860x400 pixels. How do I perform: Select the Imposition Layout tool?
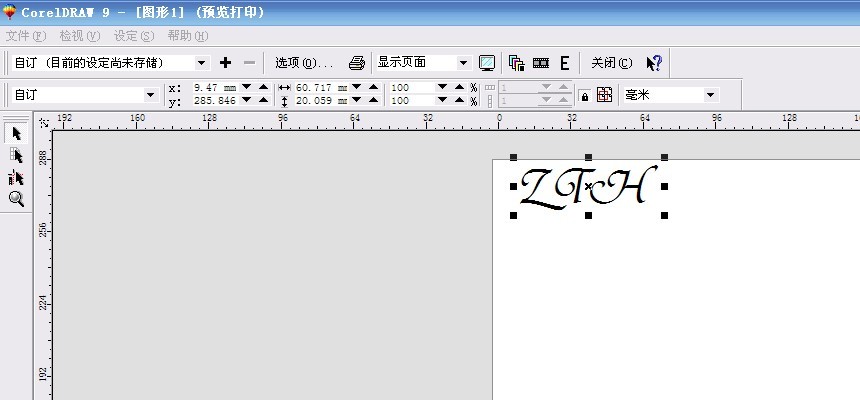(x=16, y=156)
